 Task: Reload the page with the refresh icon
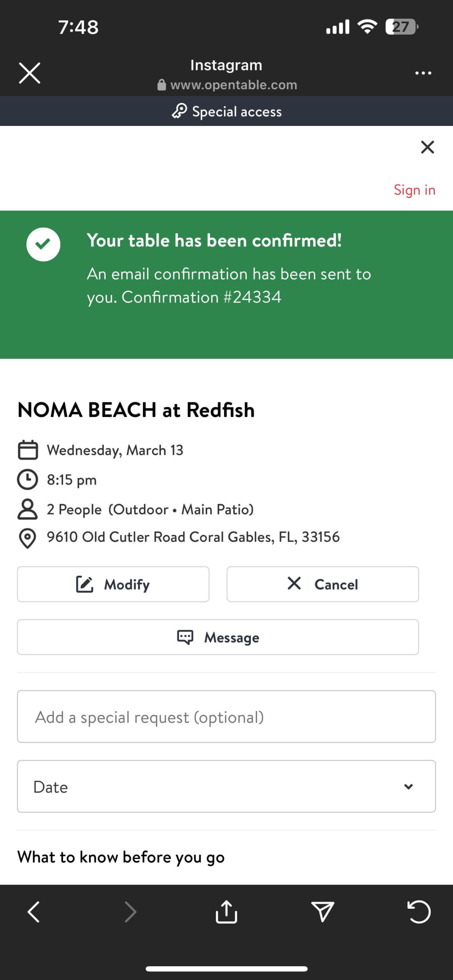point(419,912)
